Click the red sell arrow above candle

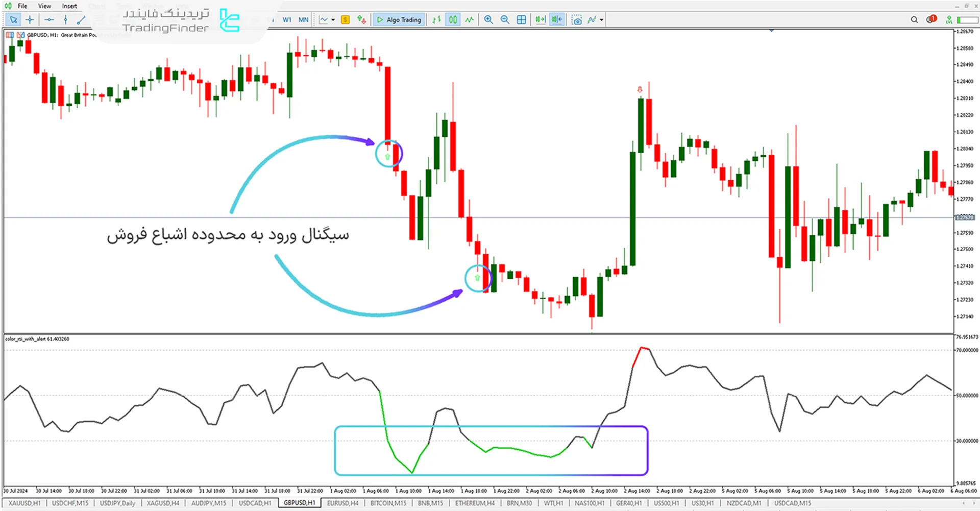[640, 90]
